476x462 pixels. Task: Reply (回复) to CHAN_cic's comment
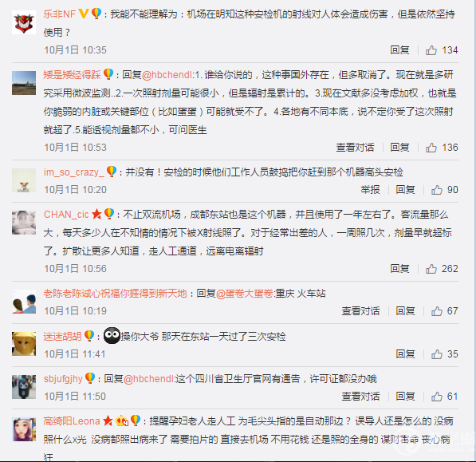pos(399,269)
